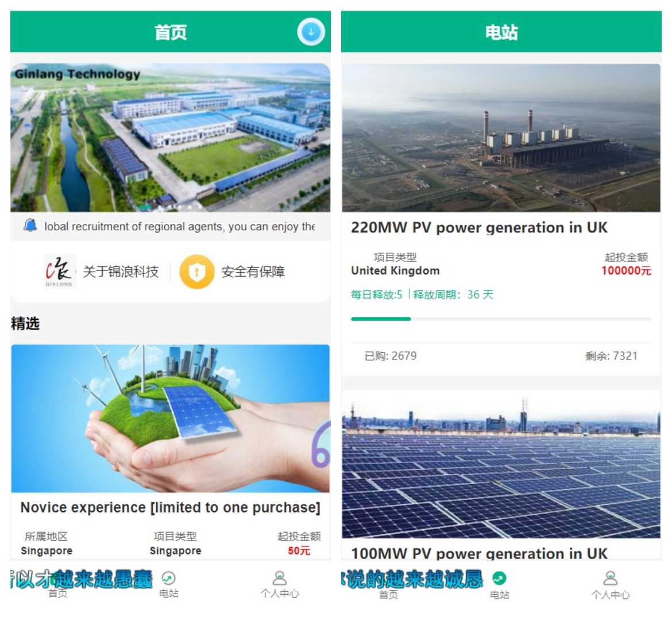
Task: Tap the yellow security shield icon
Action: (x=196, y=272)
